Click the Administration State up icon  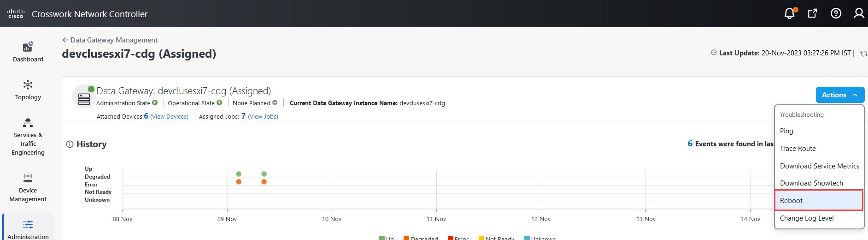click(155, 102)
